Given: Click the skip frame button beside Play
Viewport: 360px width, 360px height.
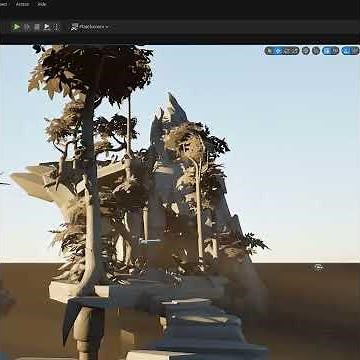Looking at the screenshot, I should [x=27, y=27].
